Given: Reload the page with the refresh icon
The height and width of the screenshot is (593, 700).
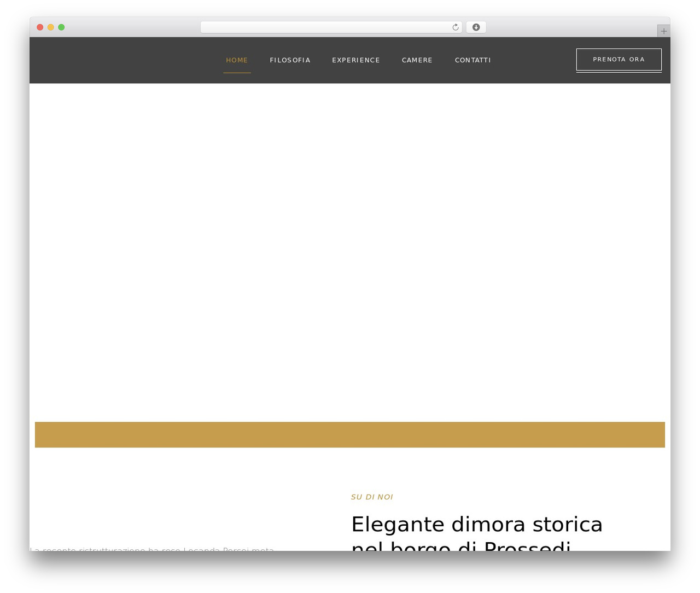Looking at the screenshot, I should tap(455, 27).
